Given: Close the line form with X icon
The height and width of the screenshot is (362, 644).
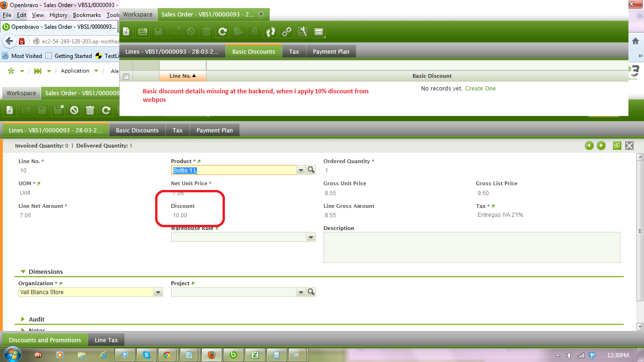Looking at the screenshot, I should (x=629, y=146).
